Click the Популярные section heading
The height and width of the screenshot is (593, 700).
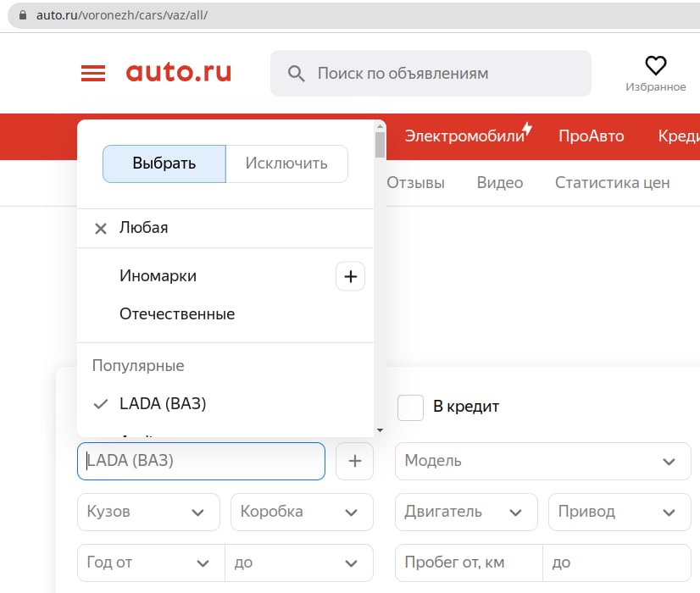138,366
